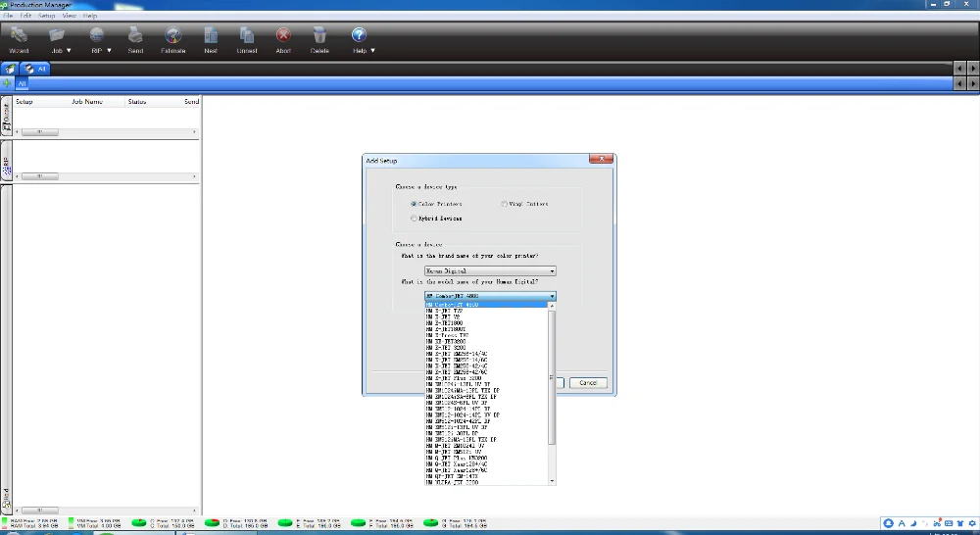Click the F drive disk-space pie icon

point(358,522)
